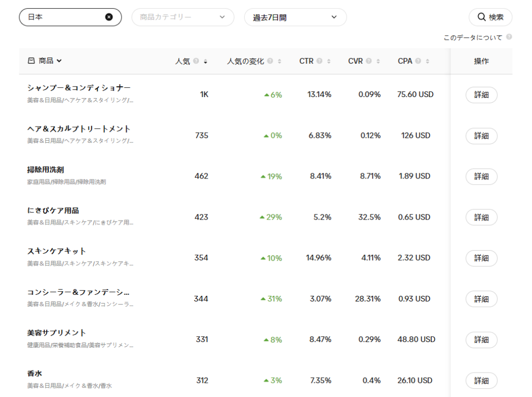Viewport: 532px width, 397px height.
Task: Open the help tooltip beside the 人気 header
Action: [196, 61]
